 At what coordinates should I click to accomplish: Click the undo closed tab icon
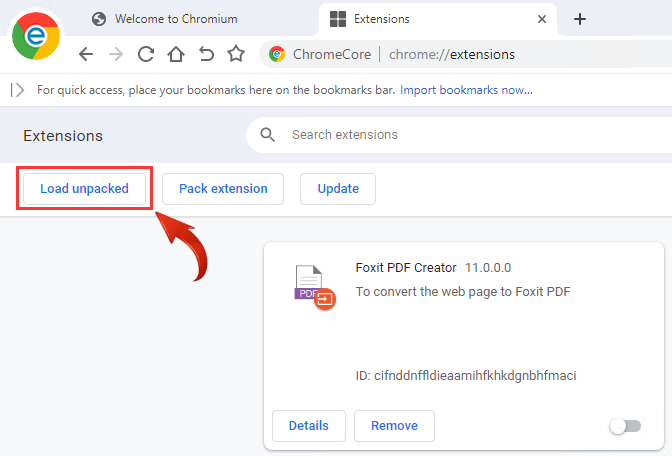pyautogui.click(x=206, y=54)
